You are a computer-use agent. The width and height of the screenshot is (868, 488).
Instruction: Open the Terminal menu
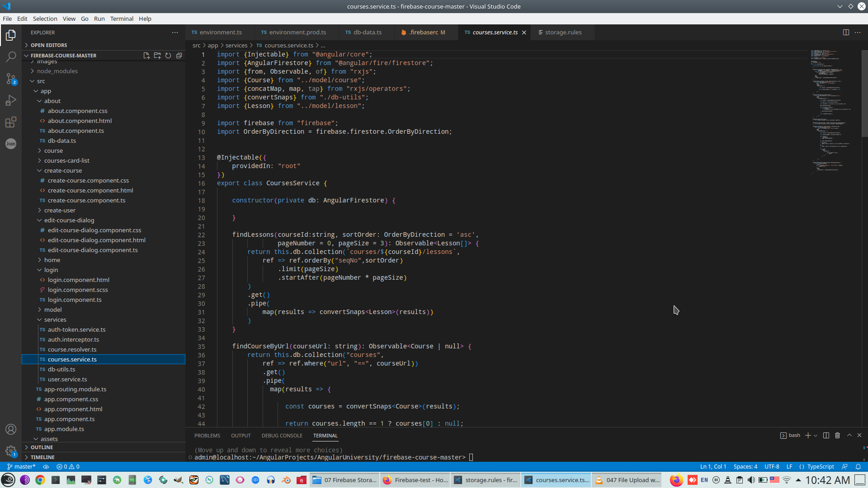tap(122, 19)
